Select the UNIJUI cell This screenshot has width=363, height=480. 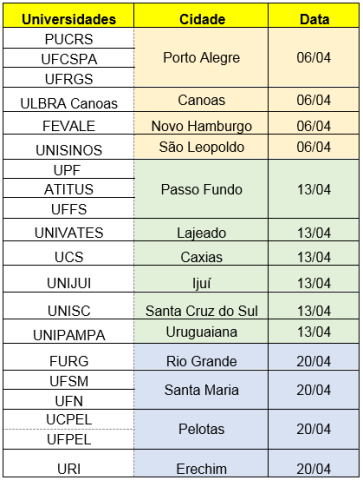click(69, 279)
